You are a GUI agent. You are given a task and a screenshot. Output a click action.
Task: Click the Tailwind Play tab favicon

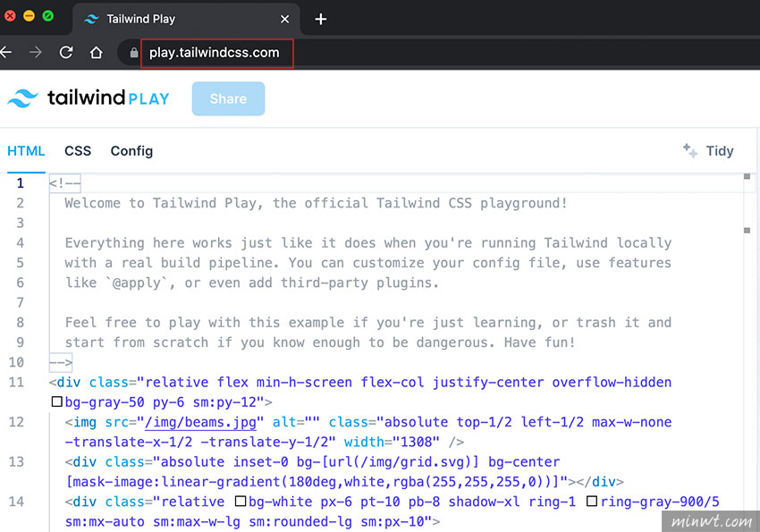tap(91, 19)
